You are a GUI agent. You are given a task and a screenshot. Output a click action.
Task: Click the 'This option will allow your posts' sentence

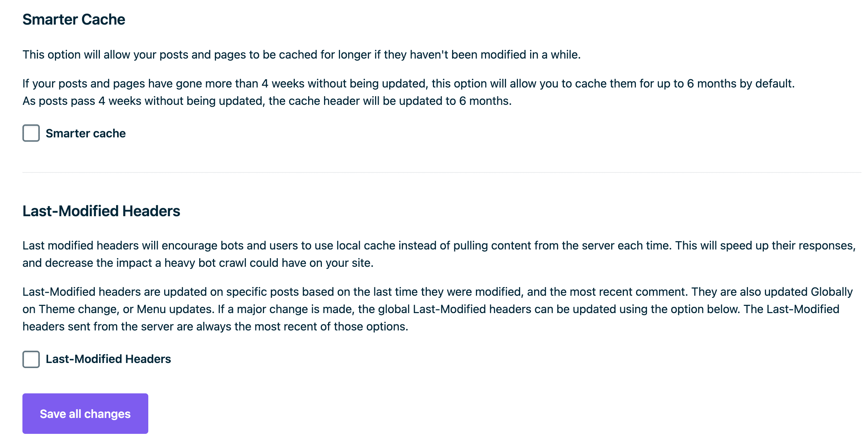(301, 55)
